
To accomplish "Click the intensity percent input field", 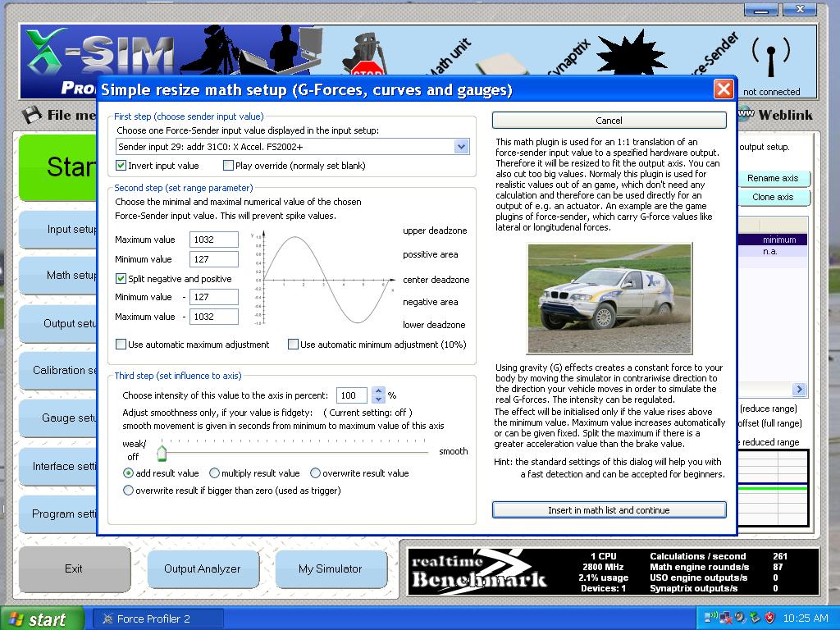I will pyautogui.click(x=351, y=395).
